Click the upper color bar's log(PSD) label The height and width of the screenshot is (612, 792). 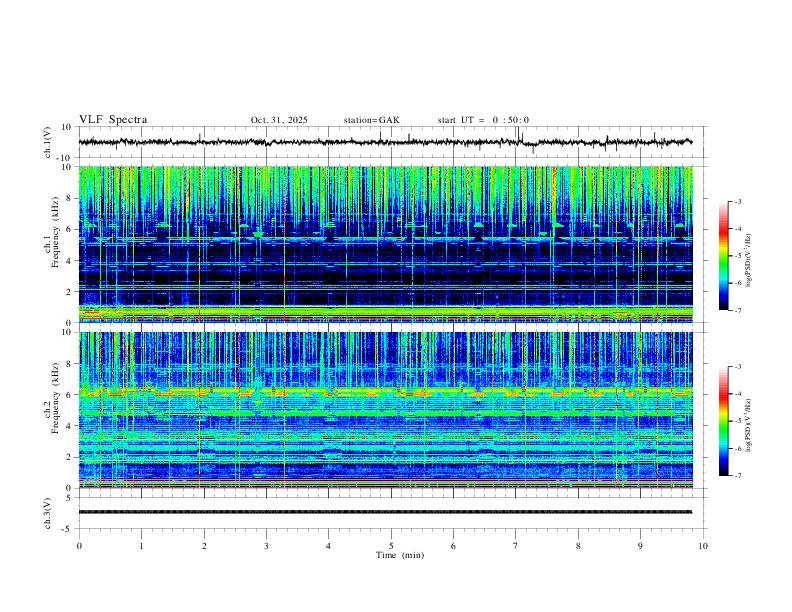click(x=749, y=260)
